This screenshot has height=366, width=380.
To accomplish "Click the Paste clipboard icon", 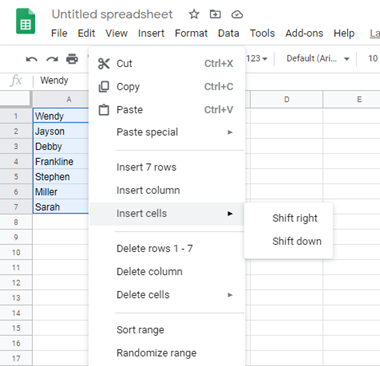I will pyautogui.click(x=104, y=110).
